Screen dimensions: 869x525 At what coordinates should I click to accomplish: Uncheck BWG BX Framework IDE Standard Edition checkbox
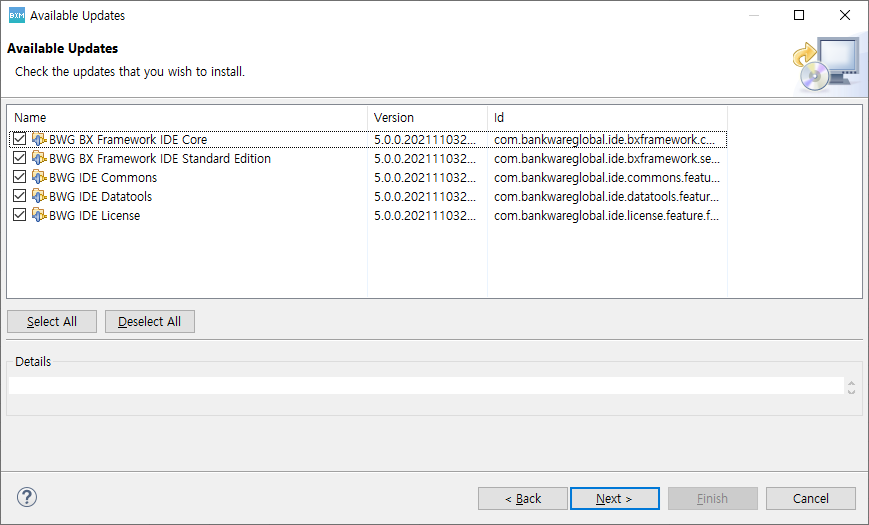coord(19,158)
